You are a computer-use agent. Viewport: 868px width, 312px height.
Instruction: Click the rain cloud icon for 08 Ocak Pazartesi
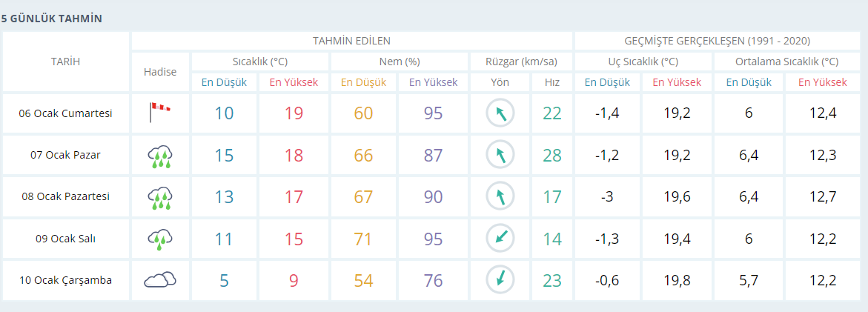pyautogui.click(x=160, y=197)
